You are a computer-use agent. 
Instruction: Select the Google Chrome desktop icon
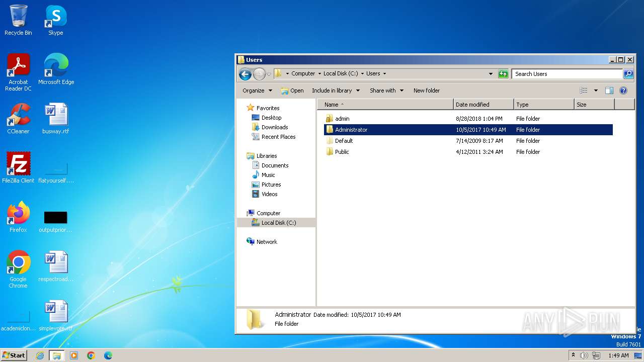click(x=18, y=269)
